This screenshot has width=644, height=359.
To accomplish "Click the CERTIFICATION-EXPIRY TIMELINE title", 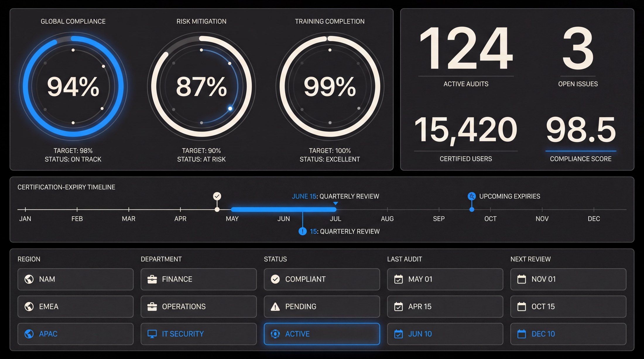I will [x=66, y=187].
